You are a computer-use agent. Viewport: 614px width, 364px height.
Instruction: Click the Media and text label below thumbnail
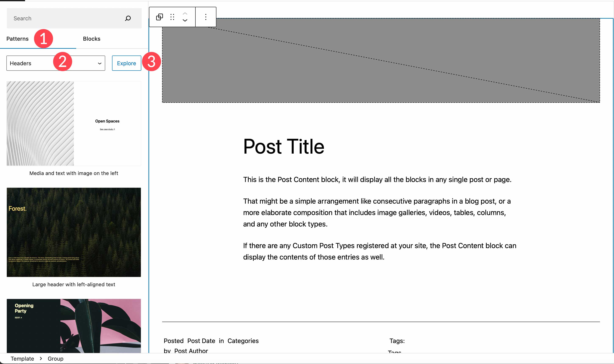pos(74,173)
